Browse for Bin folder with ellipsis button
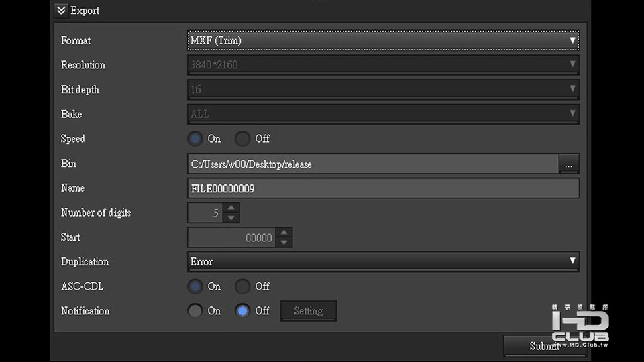644x362 pixels. (569, 164)
